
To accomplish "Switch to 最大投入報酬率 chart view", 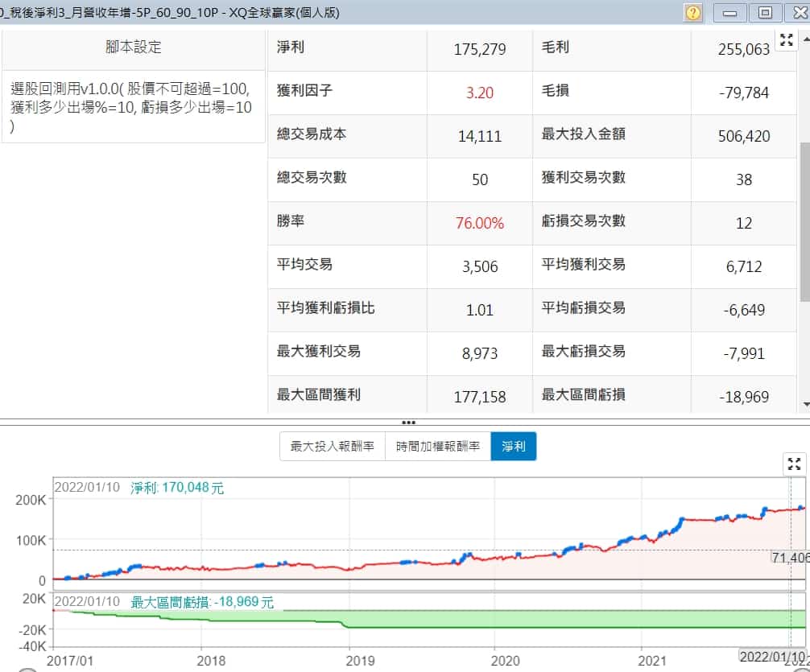I will [x=333, y=447].
